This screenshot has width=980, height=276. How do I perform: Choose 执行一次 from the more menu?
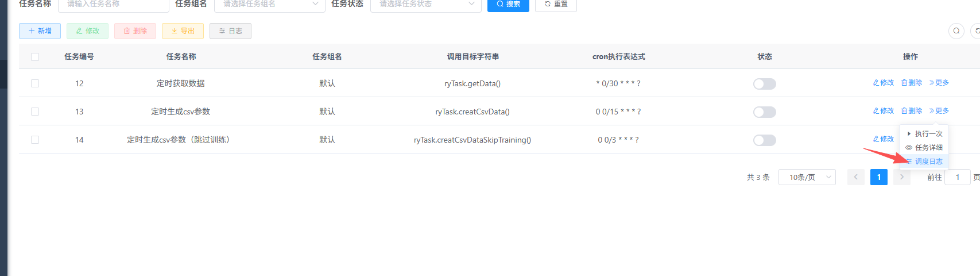(928, 134)
